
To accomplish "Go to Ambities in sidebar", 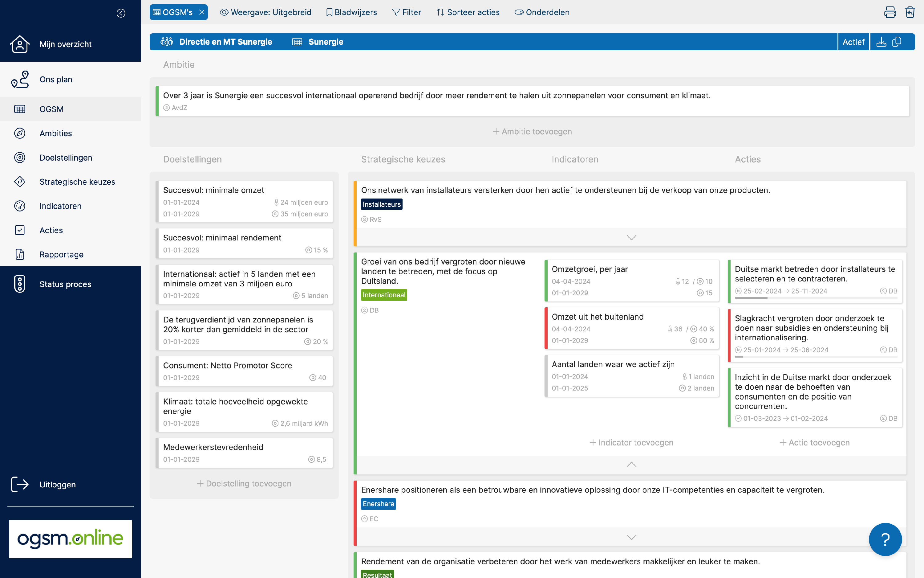I will click(x=56, y=133).
